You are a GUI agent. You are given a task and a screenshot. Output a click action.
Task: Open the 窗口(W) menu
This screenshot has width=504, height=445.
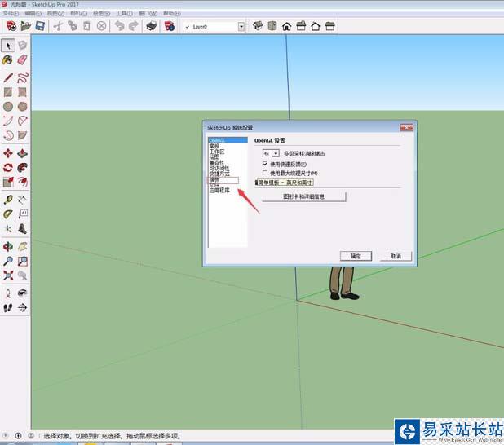[148, 14]
